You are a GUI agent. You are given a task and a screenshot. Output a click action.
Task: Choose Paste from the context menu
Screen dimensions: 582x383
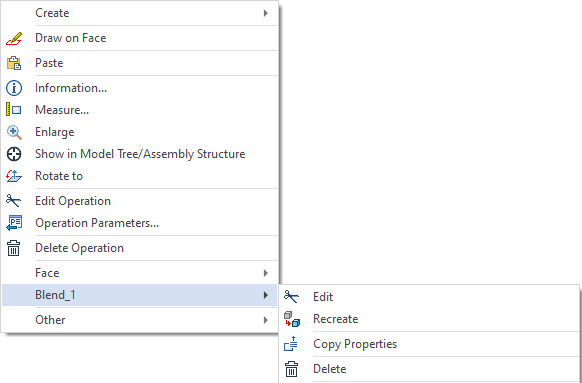[x=140, y=63]
